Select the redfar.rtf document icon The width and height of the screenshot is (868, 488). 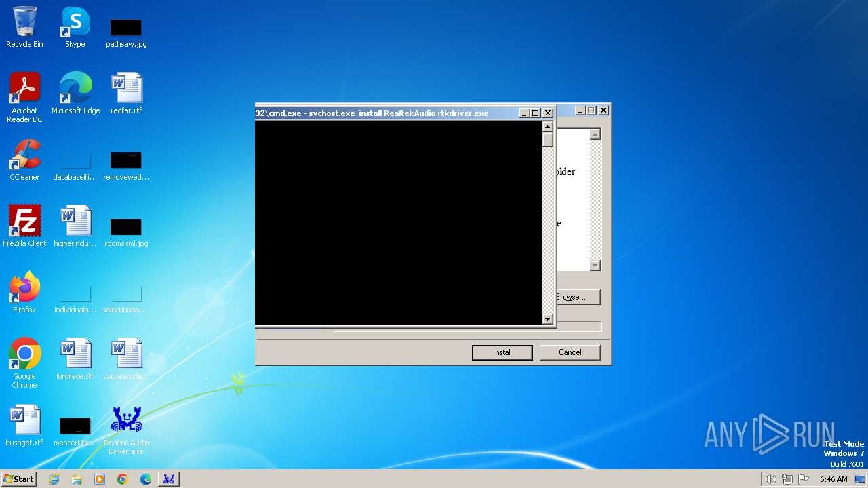[x=126, y=94]
